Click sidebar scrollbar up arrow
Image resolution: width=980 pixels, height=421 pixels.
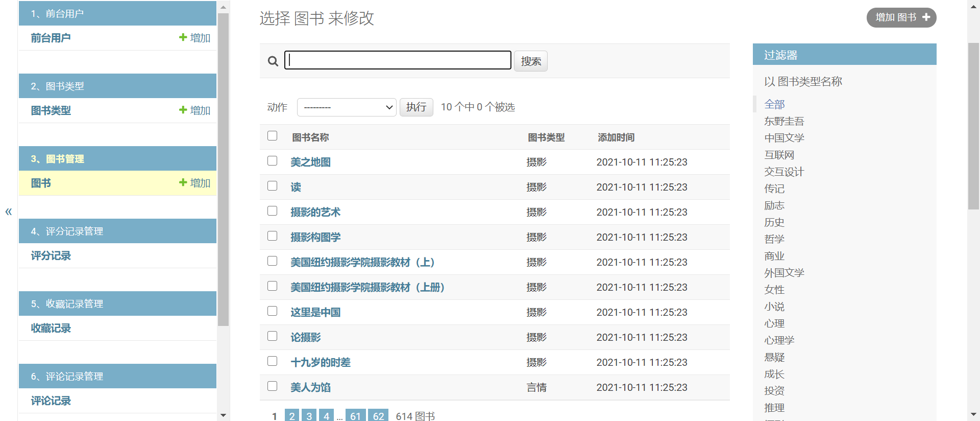pyautogui.click(x=223, y=7)
